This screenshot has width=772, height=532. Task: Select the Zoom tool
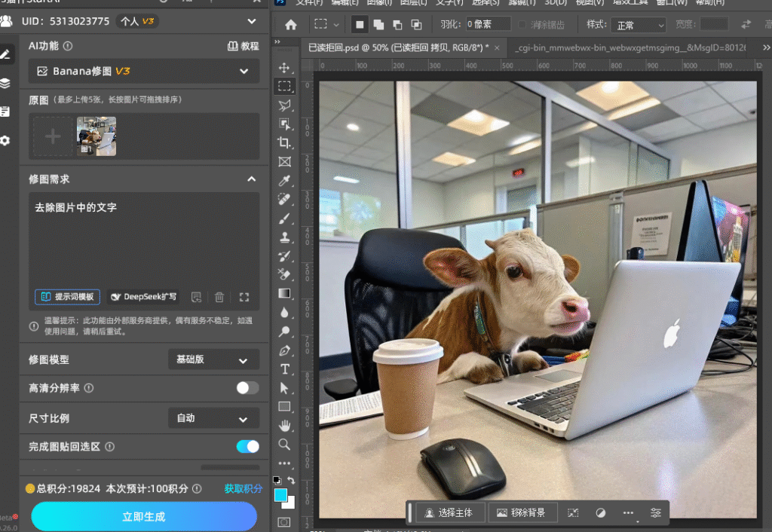point(284,445)
